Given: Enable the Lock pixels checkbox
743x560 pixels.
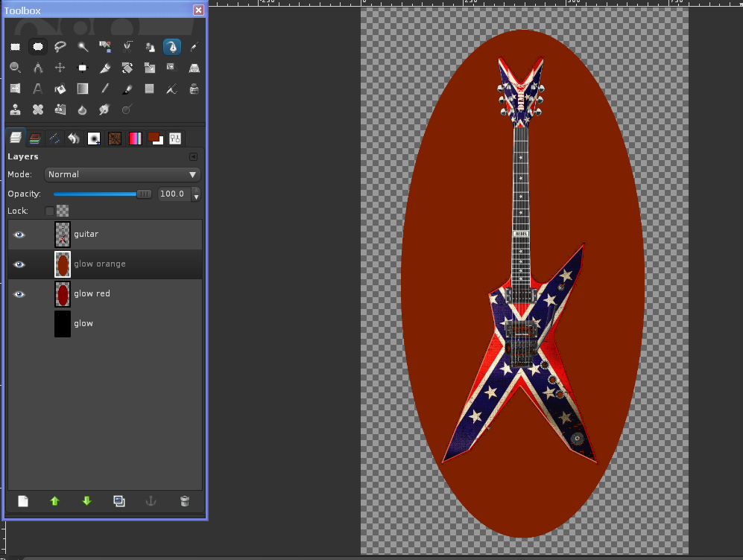Looking at the screenshot, I should (x=49, y=211).
